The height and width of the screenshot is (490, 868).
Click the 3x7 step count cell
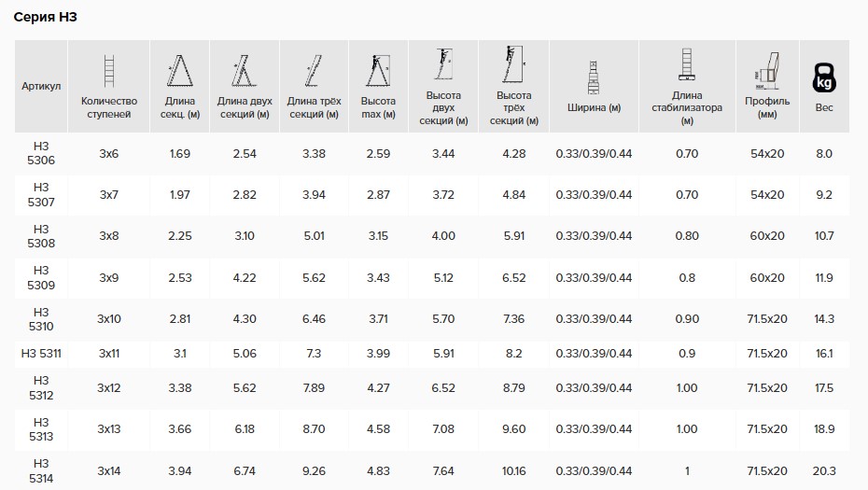[x=109, y=195]
